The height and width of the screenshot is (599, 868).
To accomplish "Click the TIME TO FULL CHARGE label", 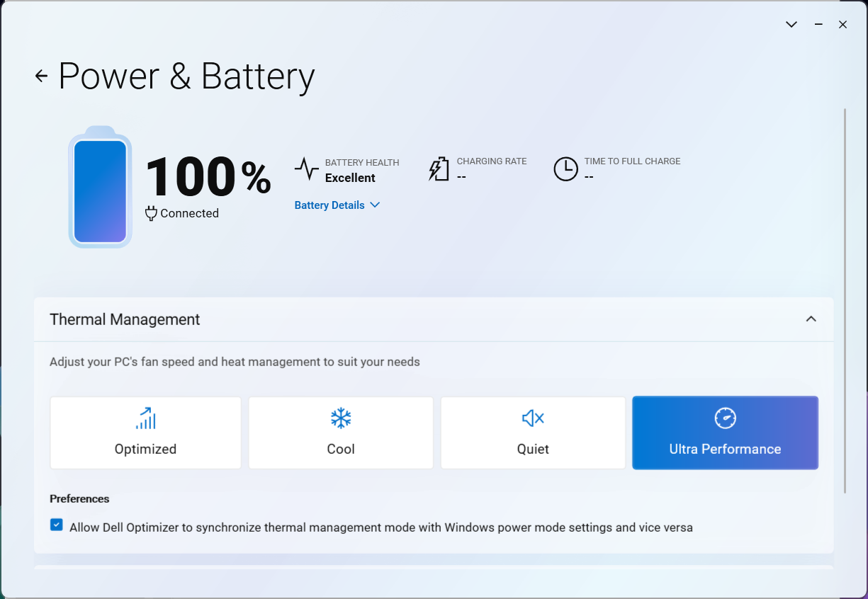I will [x=632, y=161].
